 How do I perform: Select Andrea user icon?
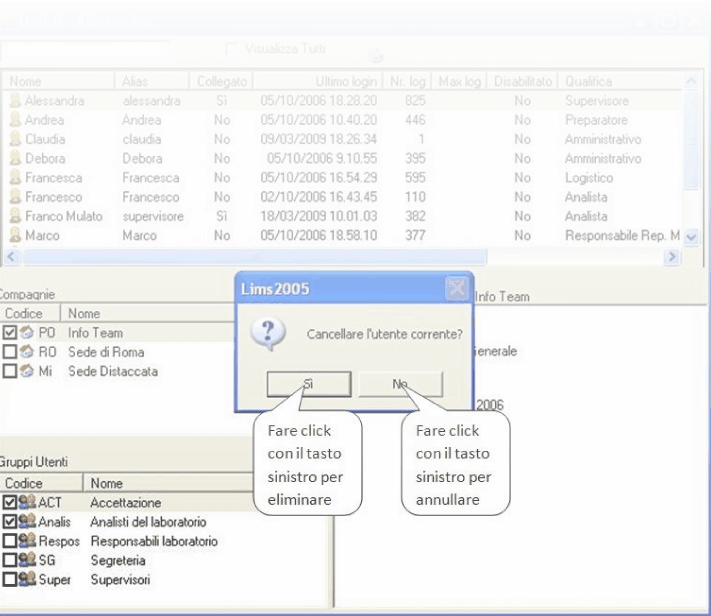point(15,120)
